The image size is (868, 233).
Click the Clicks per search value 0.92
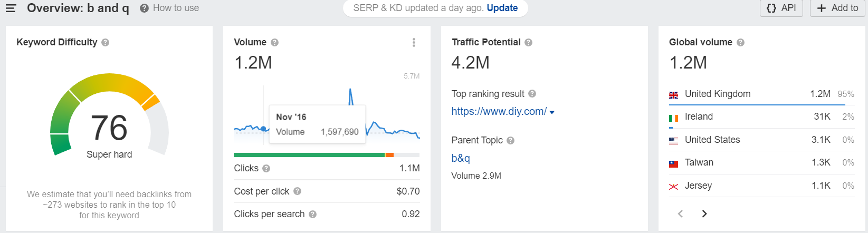pyautogui.click(x=411, y=214)
